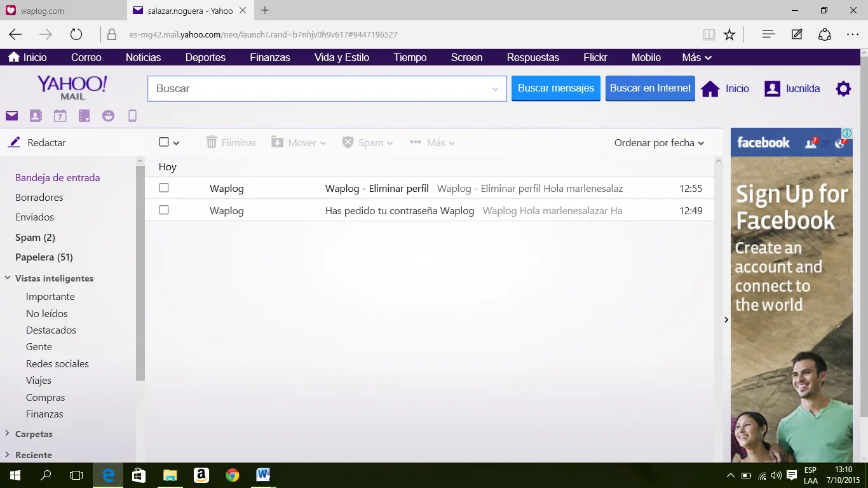The image size is (868, 488).
Task: Open Finanzas in the Yahoo navigation bar
Action: (270, 57)
